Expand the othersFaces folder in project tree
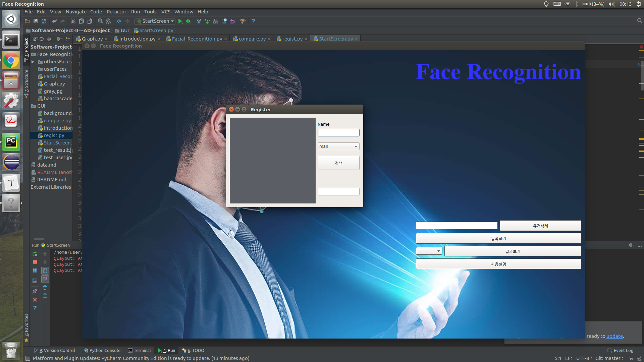This screenshot has height=362, width=644. coord(33,62)
